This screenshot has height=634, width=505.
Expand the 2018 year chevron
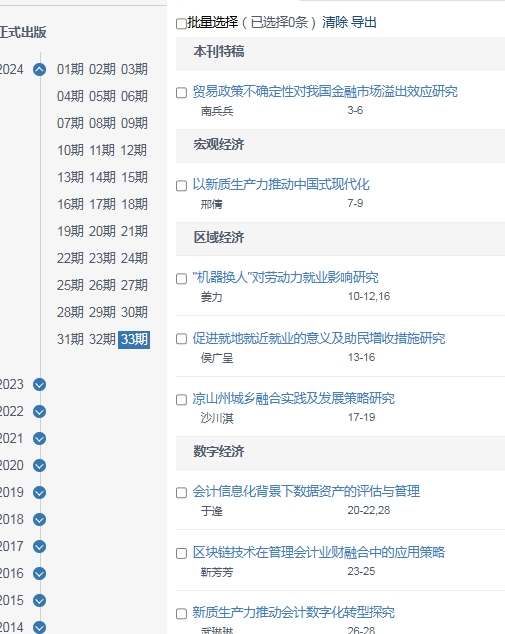click(39, 520)
